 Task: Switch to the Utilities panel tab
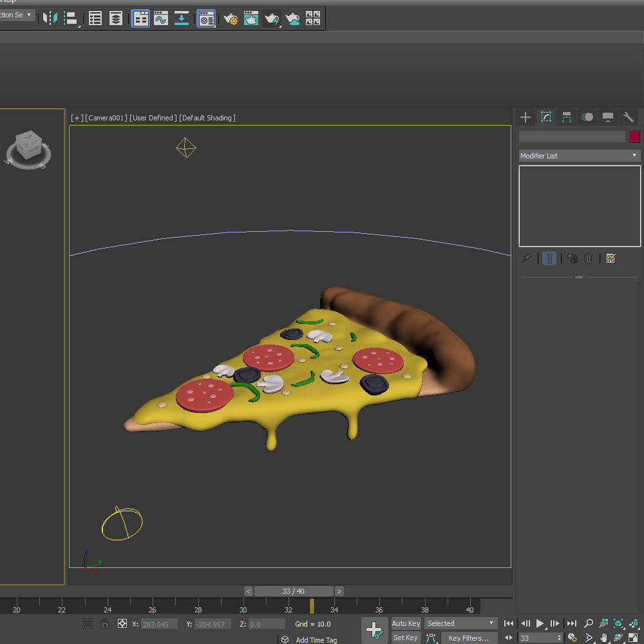click(629, 117)
